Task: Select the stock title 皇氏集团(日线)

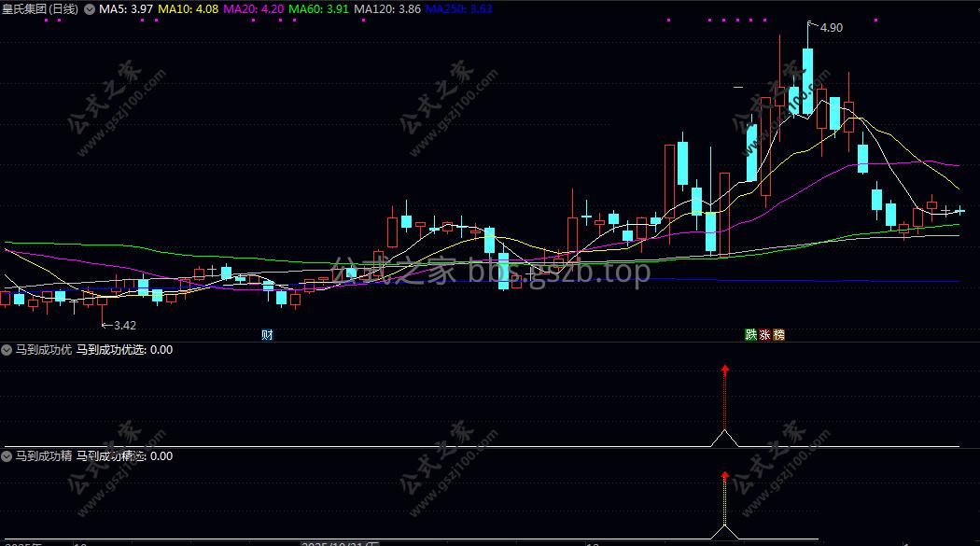Action: click(41, 9)
